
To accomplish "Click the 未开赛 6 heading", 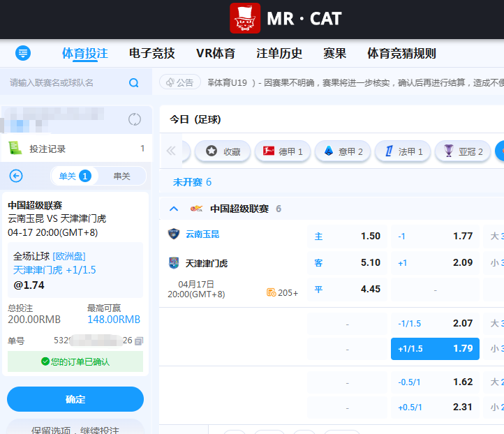I will tap(192, 182).
